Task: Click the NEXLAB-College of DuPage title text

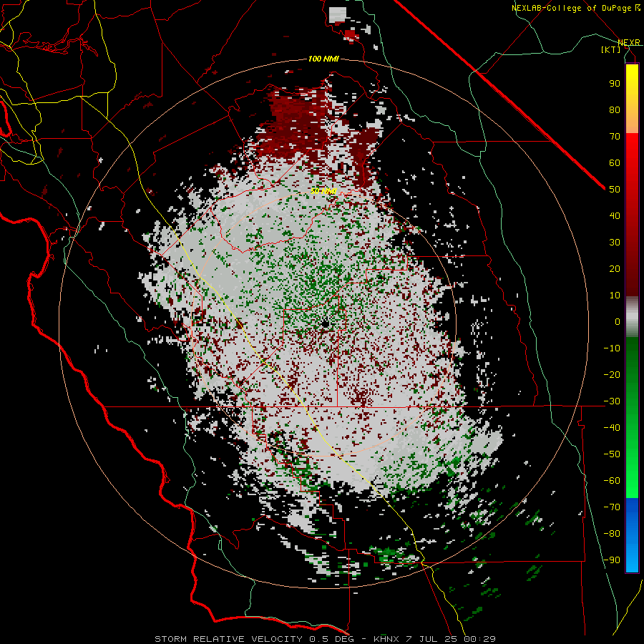Action: point(571,8)
